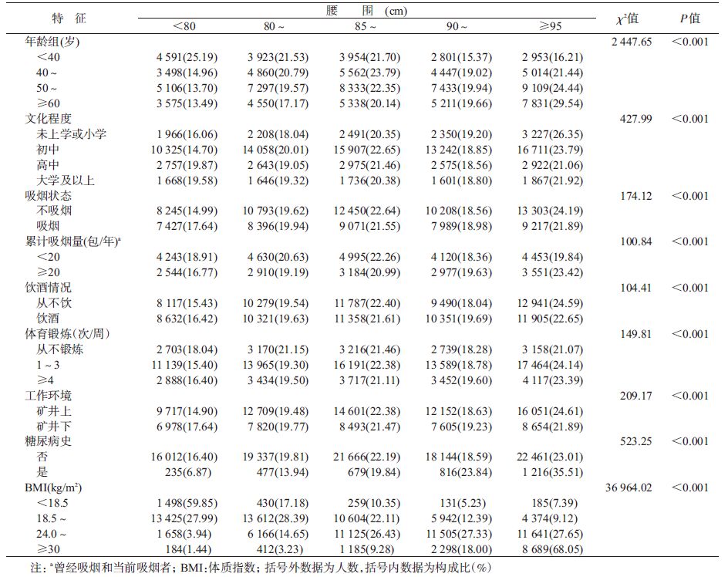Select the 吸烟状态 category label
The image size is (728, 577).
50,196
